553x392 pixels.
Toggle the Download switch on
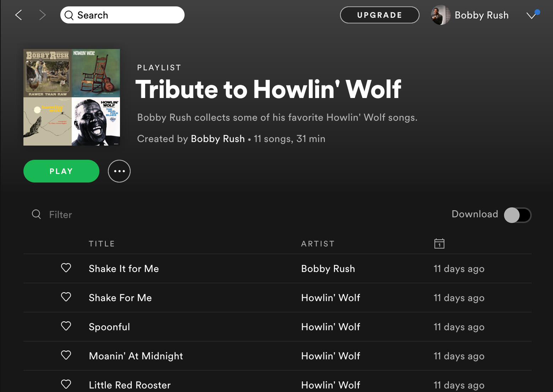click(x=518, y=215)
